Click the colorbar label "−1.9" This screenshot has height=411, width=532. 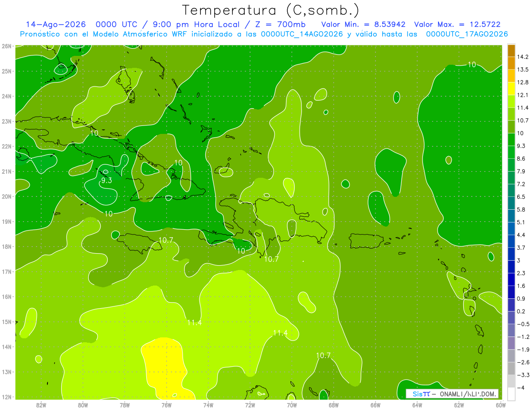(523, 349)
